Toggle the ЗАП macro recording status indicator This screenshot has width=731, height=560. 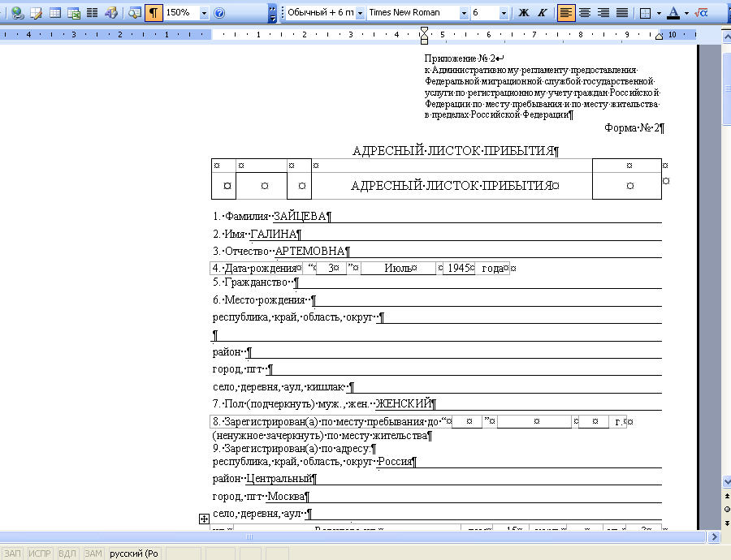tap(12, 554)
